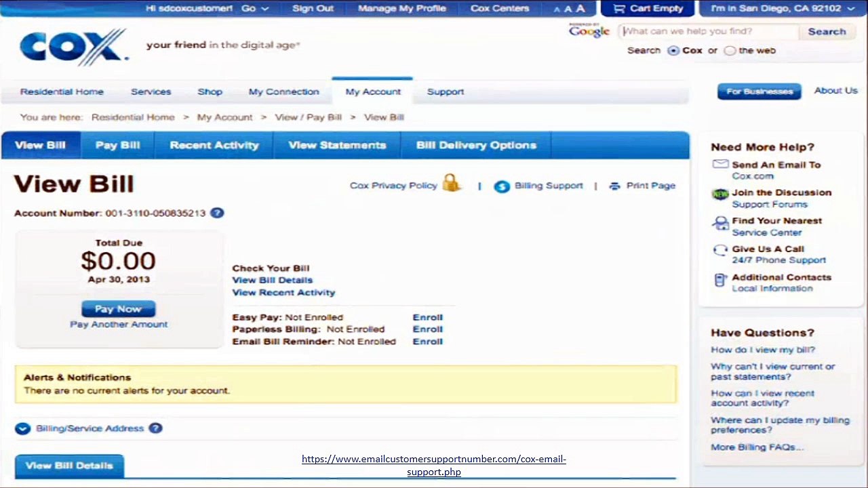Click the help icon beside Account Number

point(217,213)
